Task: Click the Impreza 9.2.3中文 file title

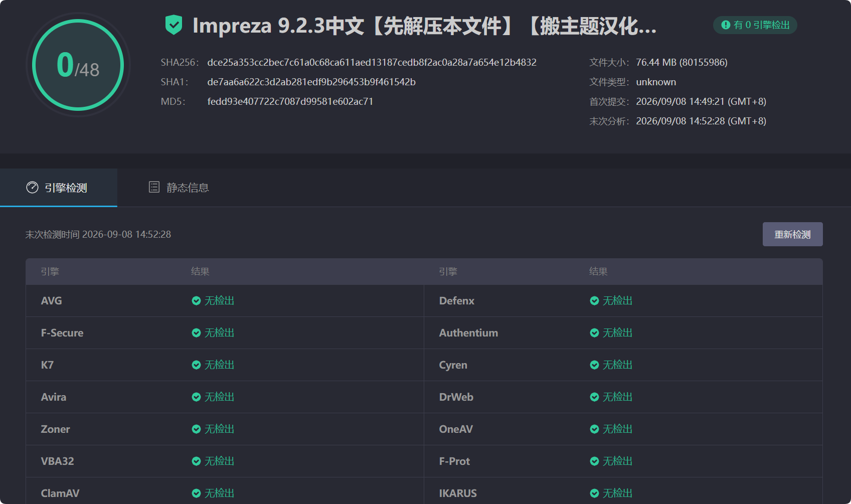Action: tap(425, 26)
